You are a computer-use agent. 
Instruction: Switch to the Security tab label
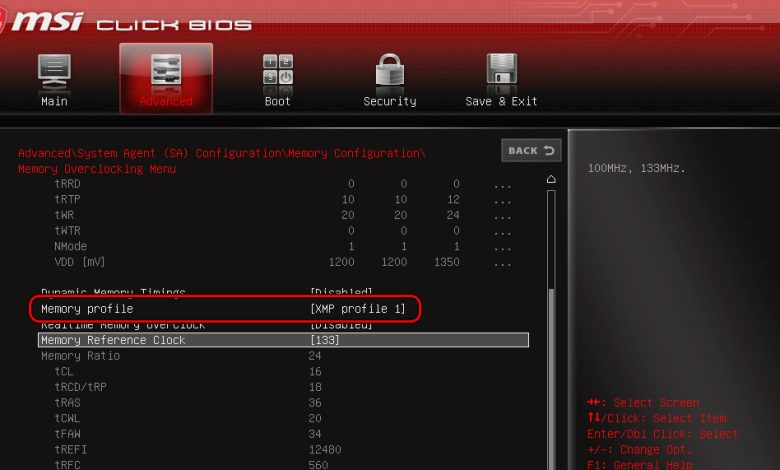coord(390,101)
